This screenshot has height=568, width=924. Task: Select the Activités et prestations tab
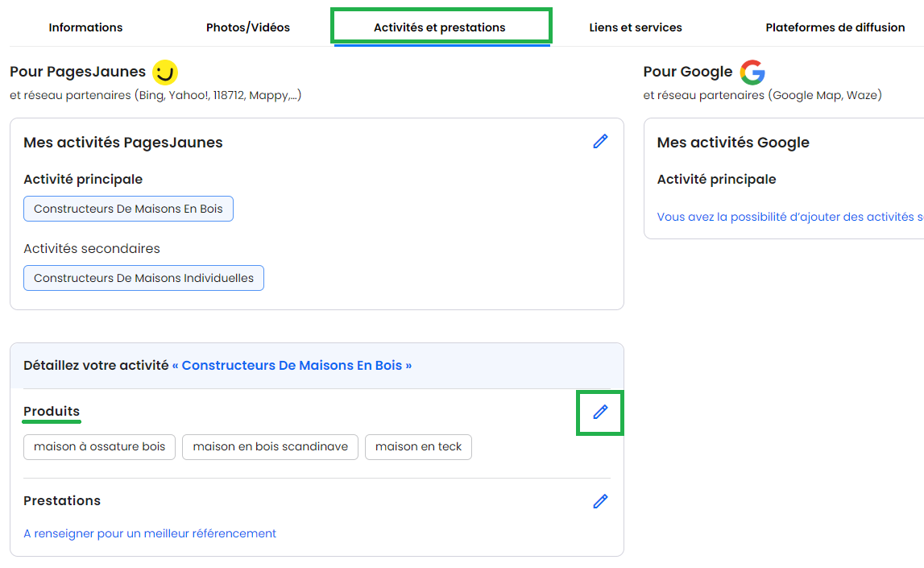click(x=440, y=27)
